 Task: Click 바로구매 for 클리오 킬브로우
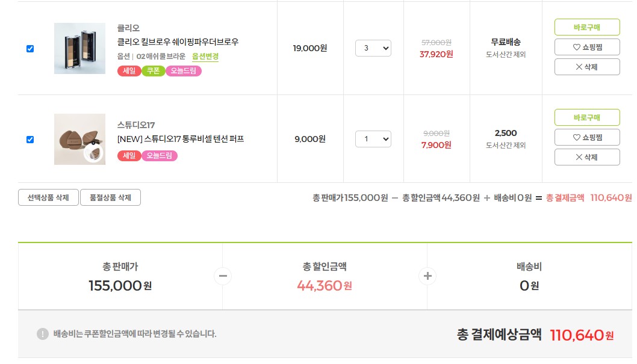[586, 27]
